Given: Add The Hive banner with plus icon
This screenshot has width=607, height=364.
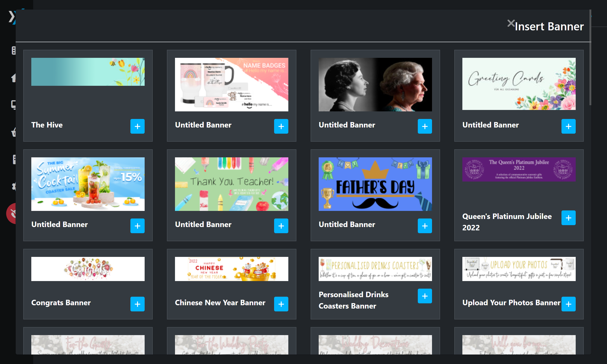Looking at the screenshot, I should point(137,126).
